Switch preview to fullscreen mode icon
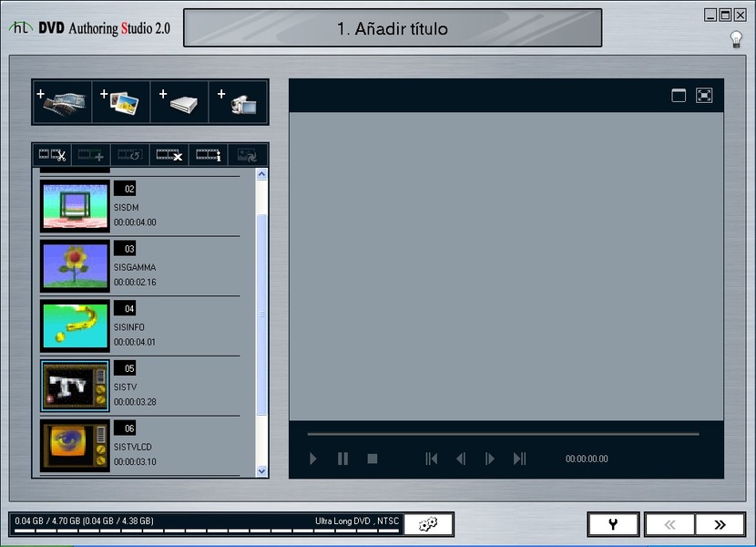Image resolution: width=756 pixels, height=547 pixels. click(x=704, y=96)
